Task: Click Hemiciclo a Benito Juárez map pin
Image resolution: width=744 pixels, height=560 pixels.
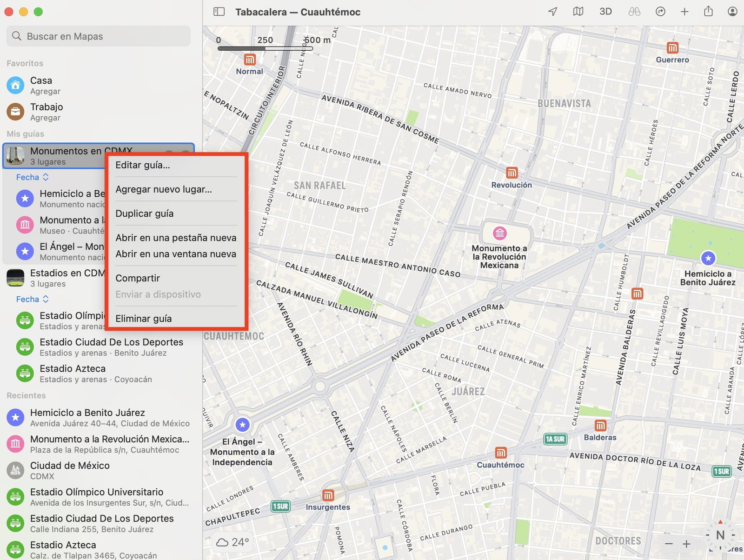Action: click(x=708, y=258)
